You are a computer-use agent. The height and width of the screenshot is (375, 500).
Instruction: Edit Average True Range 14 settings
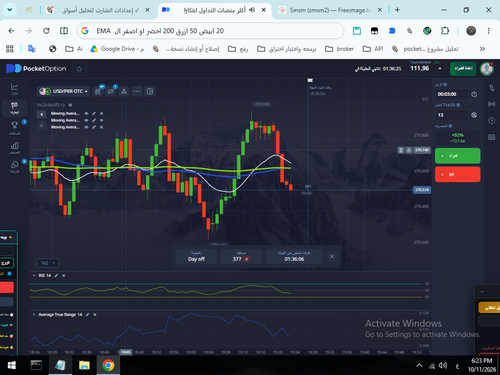pos(88,315)
